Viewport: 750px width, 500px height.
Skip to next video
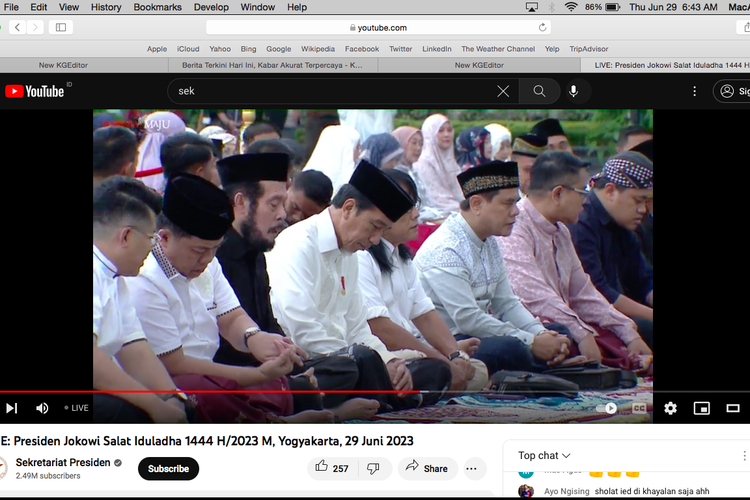click(11, 408)
